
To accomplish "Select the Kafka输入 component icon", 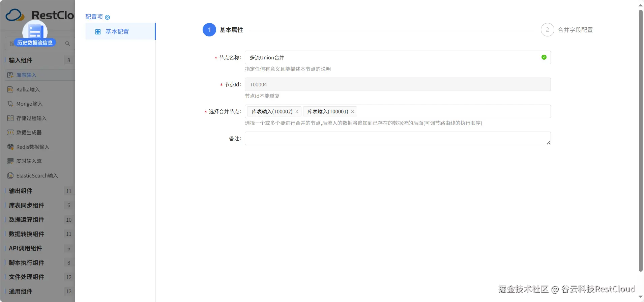I will pyautogui.click(x=10, y=89).
